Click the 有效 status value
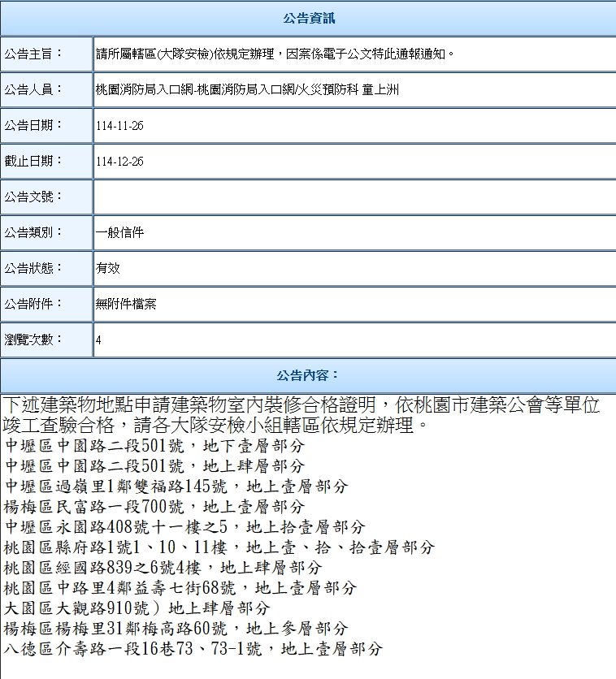Image resolution: width=616 pixels, height=679 pixels. coord(107,268)
